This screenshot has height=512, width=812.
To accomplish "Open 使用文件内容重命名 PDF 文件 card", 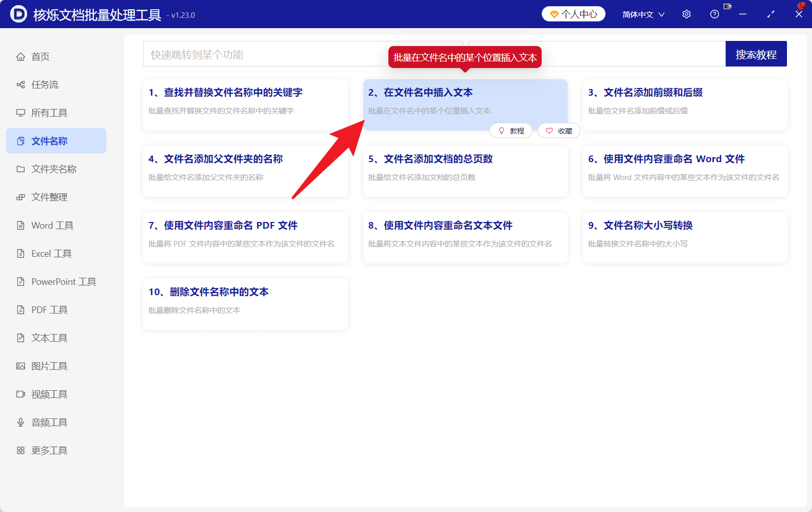I will click(245, 238).
